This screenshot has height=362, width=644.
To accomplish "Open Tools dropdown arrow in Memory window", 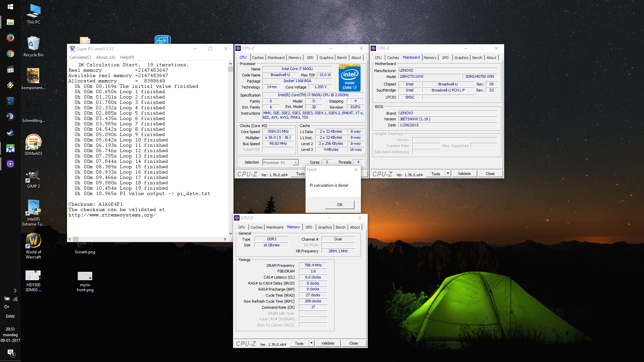I will pyautogui.click(x=311, y=343).
